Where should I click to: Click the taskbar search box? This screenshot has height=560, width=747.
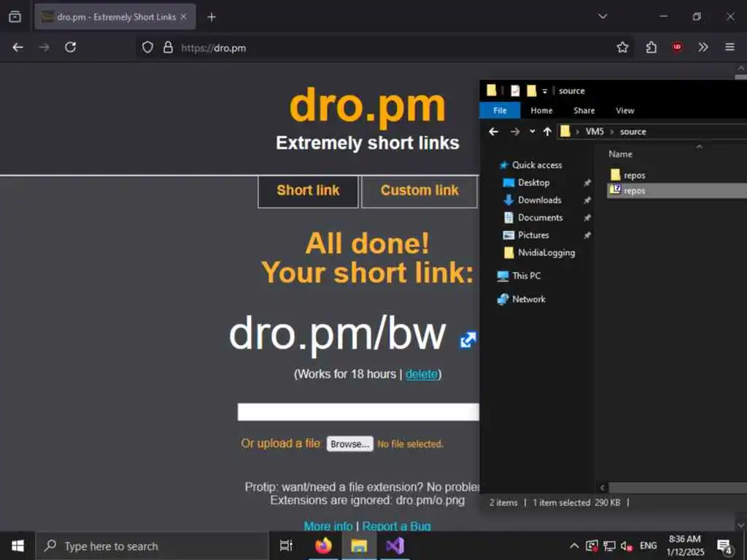[x=152, y=546]
